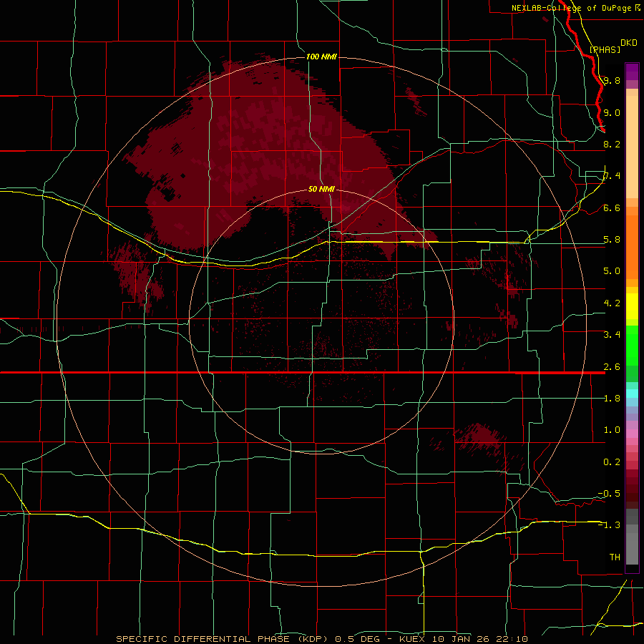The image size is (644, 644).
Task: Click the 0.2 legend value
Action: (612, 462)
